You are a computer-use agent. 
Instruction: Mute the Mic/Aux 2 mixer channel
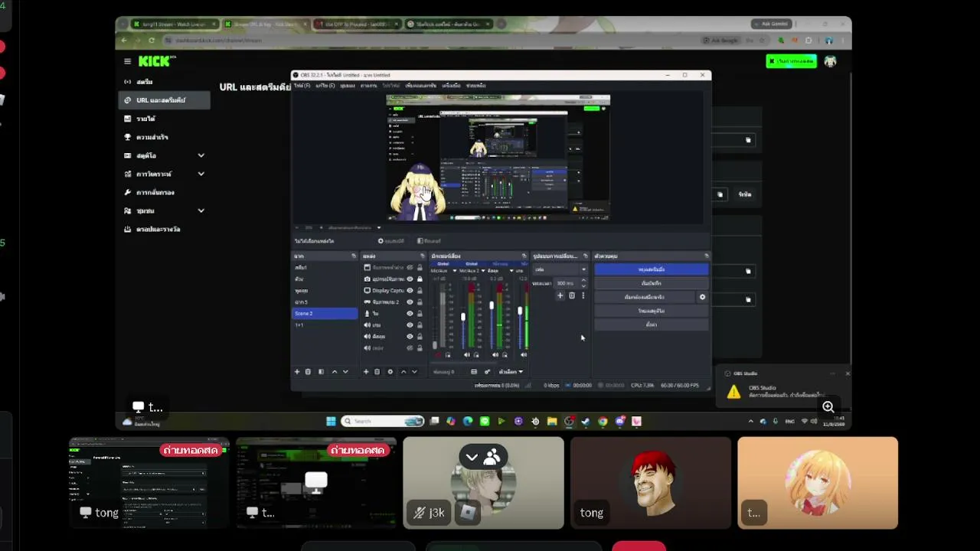(x=467, y=355)
